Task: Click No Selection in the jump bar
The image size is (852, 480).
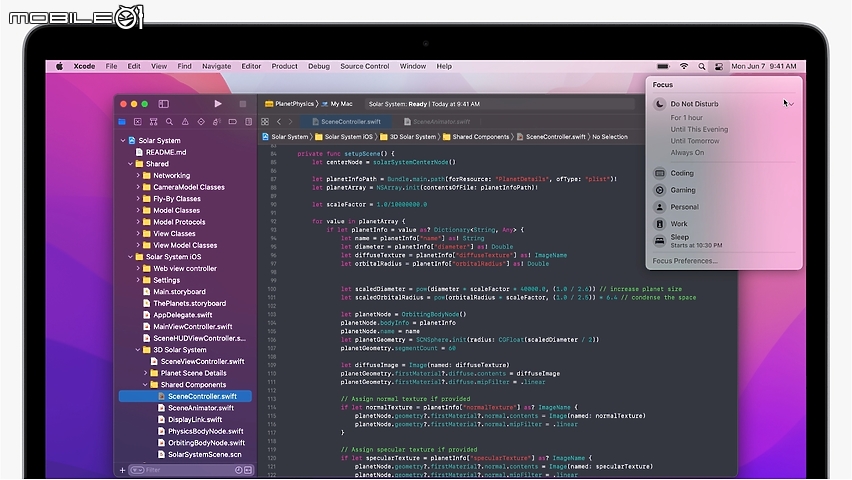Action: click(610, 137)
